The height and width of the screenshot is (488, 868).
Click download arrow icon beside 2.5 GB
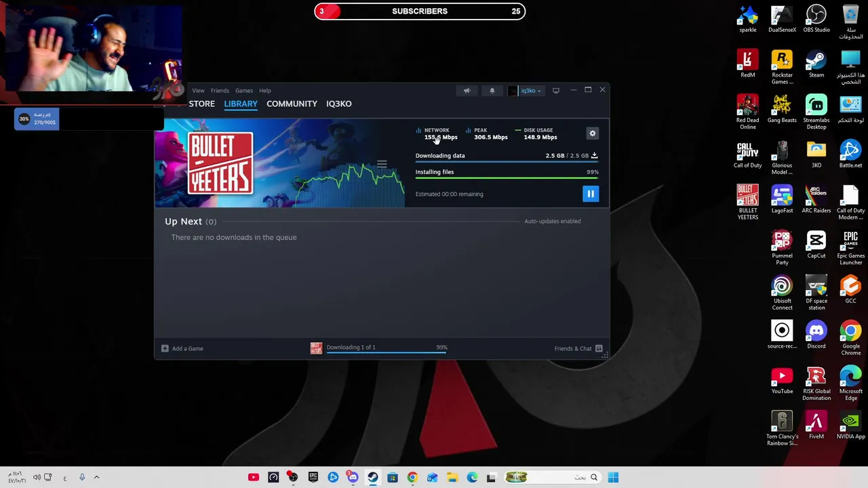point(594,155)
